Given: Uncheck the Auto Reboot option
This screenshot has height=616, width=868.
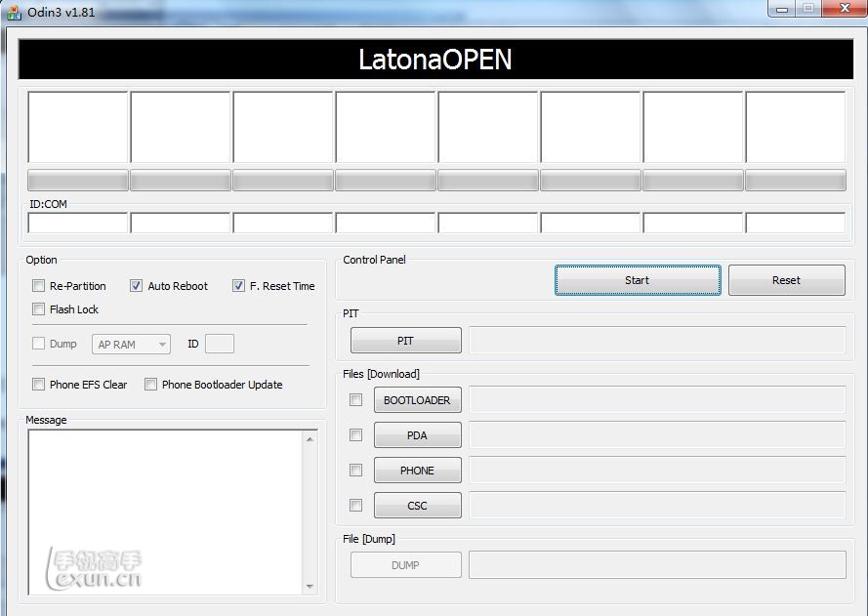Looking at the screenshot, I should [x=136, y=286].
